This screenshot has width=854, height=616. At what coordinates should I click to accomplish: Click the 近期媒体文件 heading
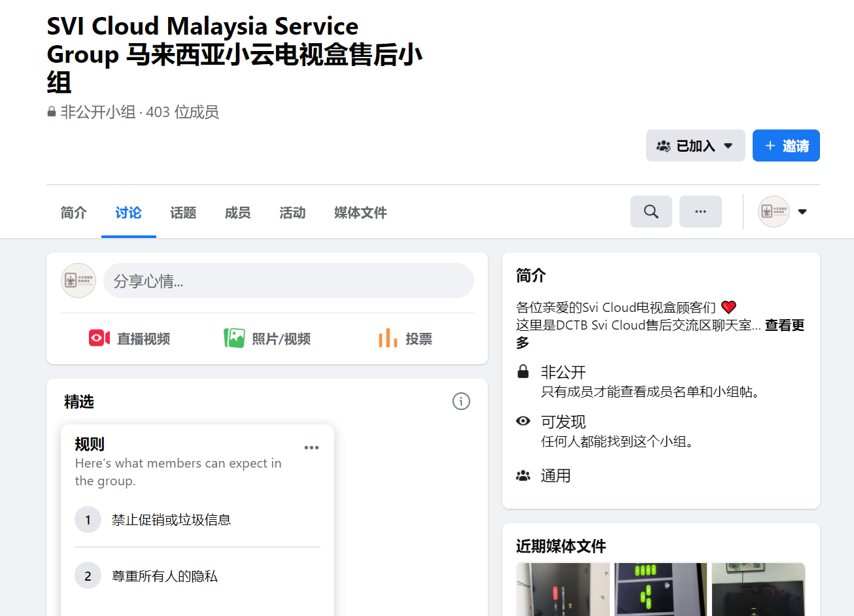tap(561, 546)
